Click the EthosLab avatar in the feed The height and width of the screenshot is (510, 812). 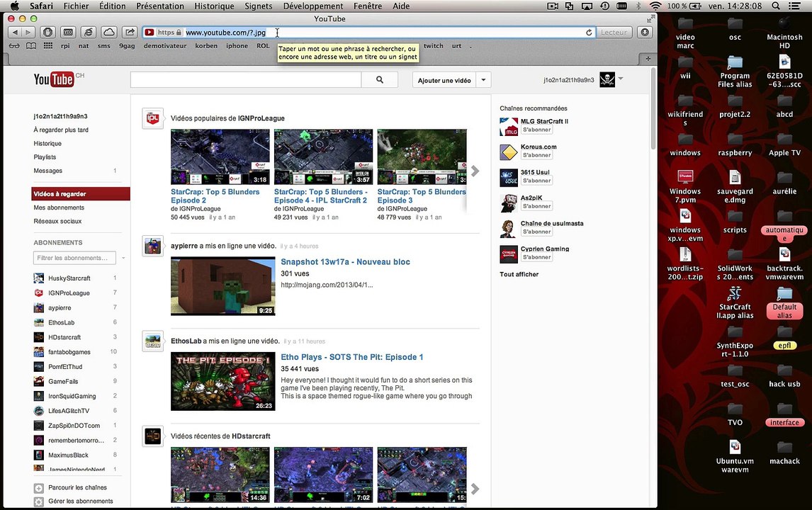153,341
